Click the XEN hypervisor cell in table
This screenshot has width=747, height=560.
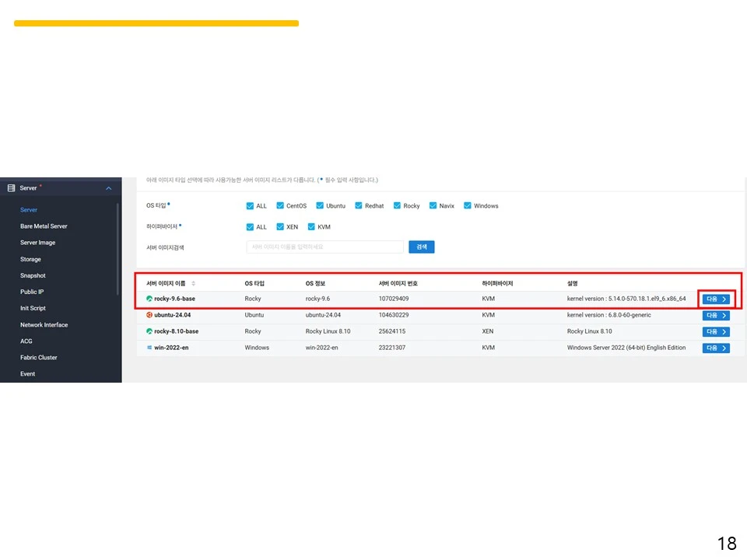click(487, 331)
